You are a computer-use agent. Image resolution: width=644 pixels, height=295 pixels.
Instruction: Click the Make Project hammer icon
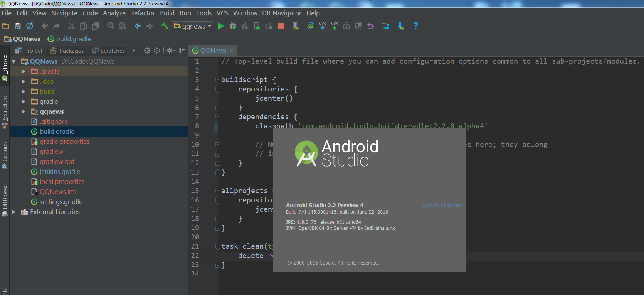point(165,26)
